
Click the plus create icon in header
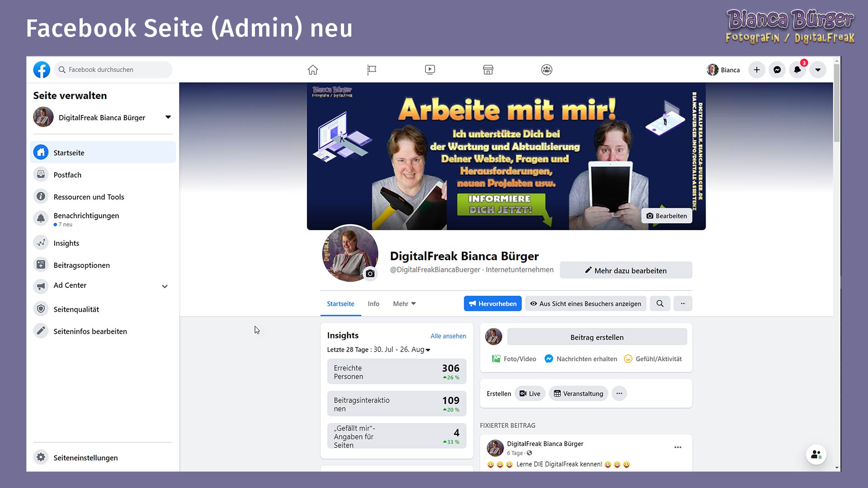coord(757,70)
